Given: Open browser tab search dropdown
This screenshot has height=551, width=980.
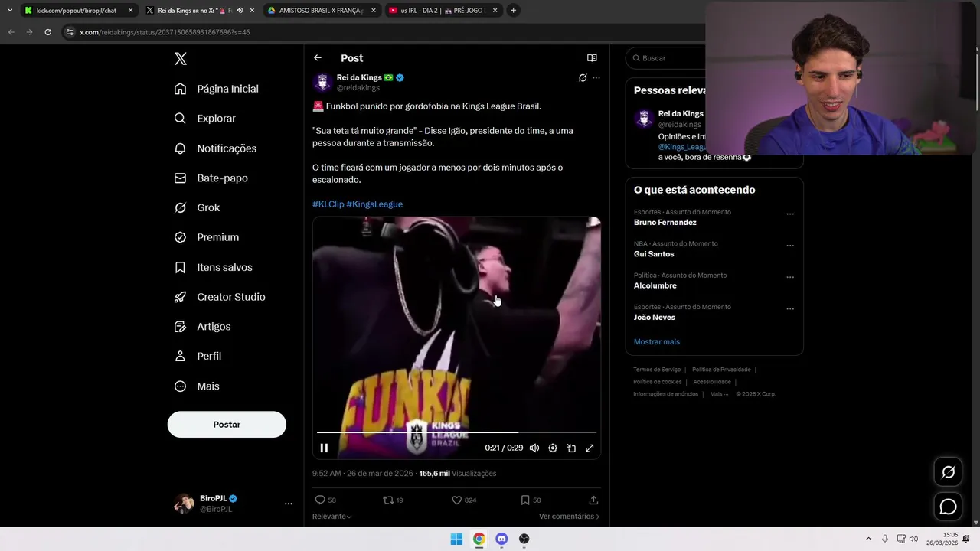Looking at the screenshot, I should click(9, 11).
